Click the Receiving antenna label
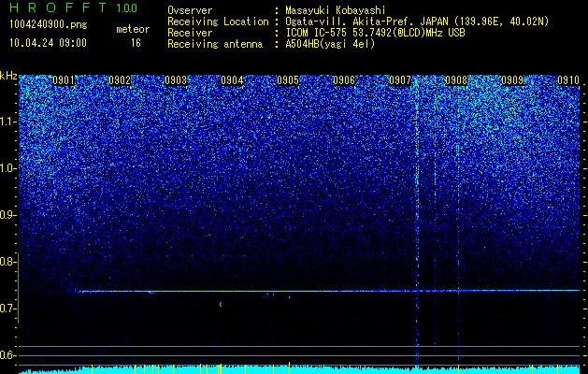588x374 pixels. pyautogui.click(x=215, y=44)
